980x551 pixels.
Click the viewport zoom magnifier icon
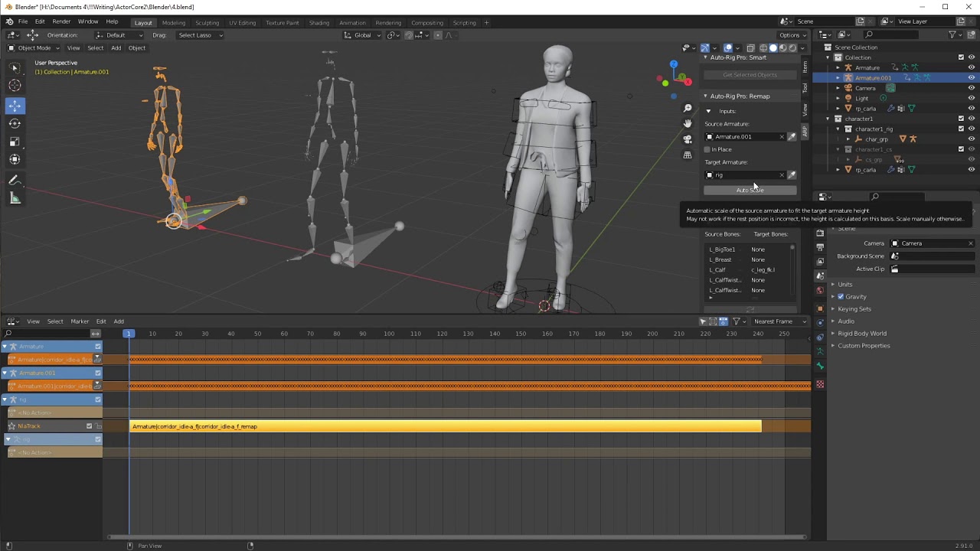688,109
